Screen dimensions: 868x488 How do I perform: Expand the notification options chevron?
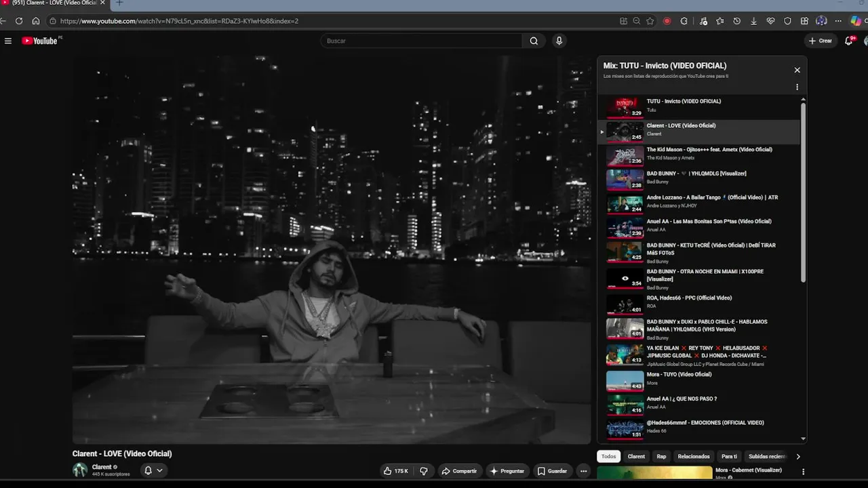point(160,470)
